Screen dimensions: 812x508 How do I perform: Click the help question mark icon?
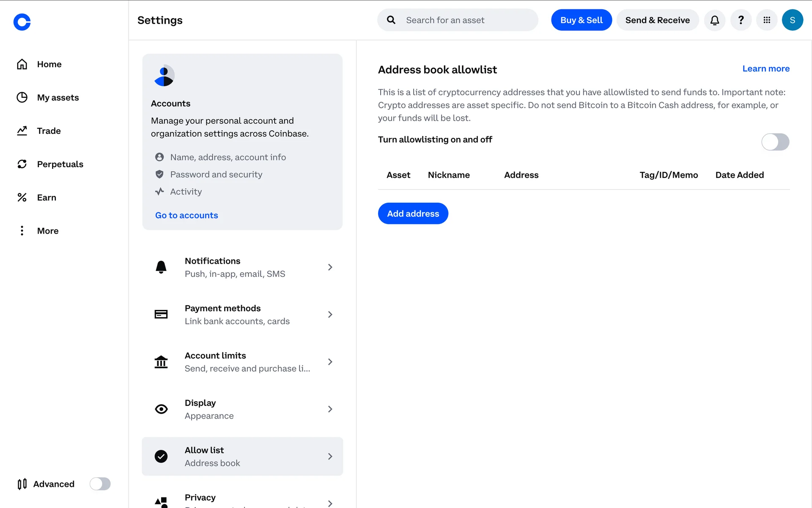741,20
